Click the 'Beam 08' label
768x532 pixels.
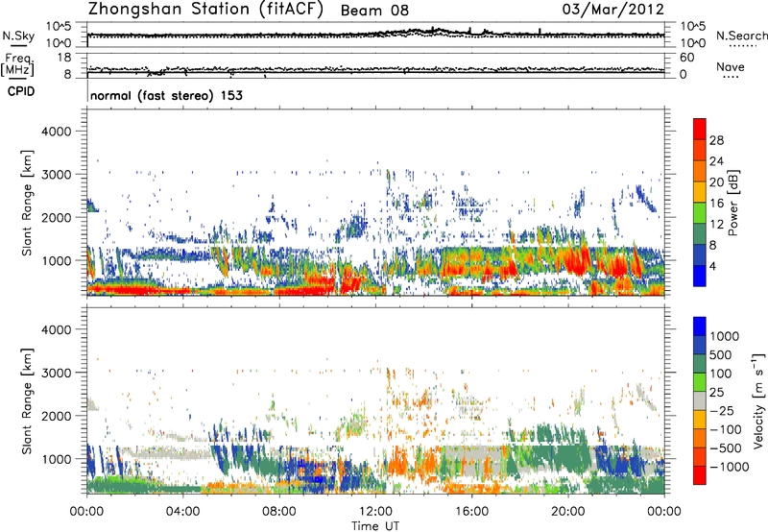[374, 11]
